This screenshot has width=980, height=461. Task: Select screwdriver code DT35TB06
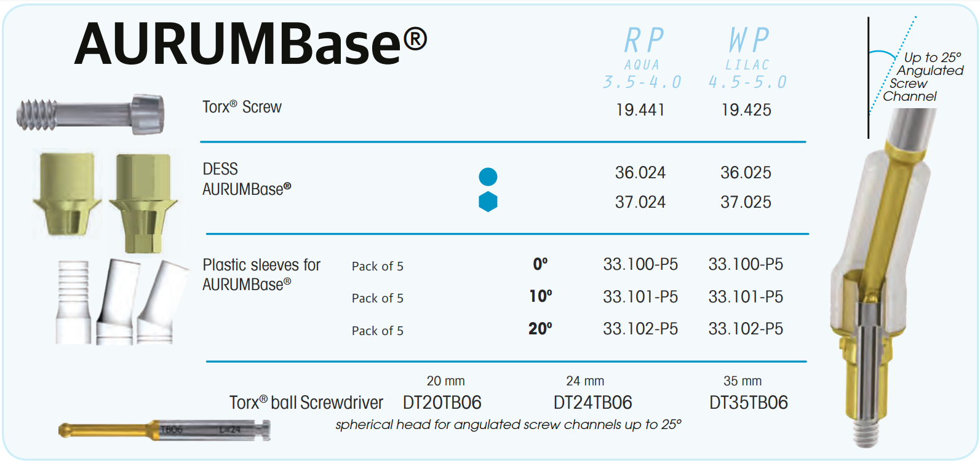(x=749, y=403)
